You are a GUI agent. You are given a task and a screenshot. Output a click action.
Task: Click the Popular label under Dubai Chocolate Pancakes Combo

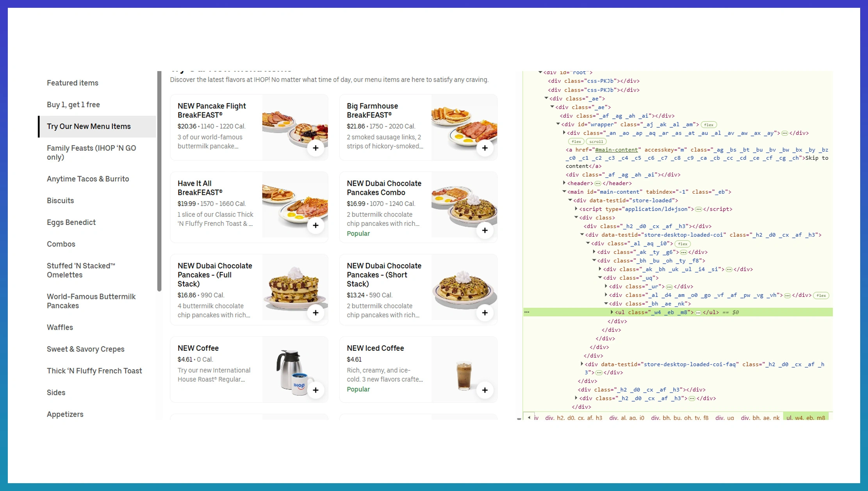click(358, 234)
